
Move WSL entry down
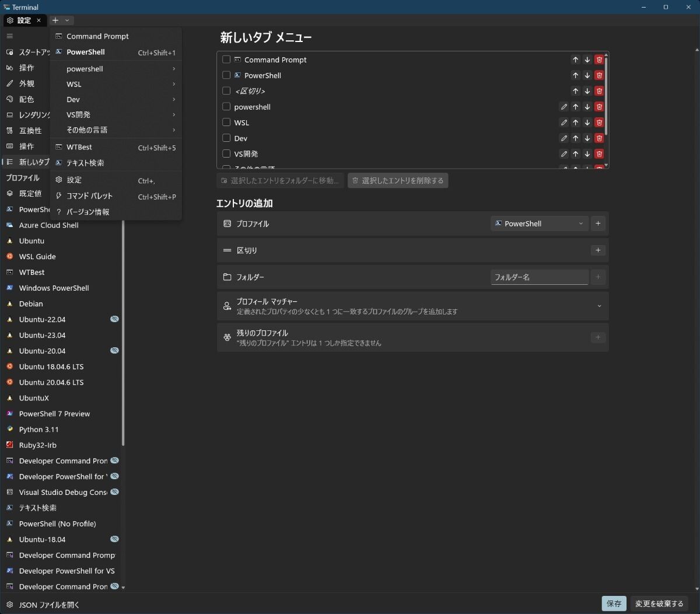click(x=587, y=123)
